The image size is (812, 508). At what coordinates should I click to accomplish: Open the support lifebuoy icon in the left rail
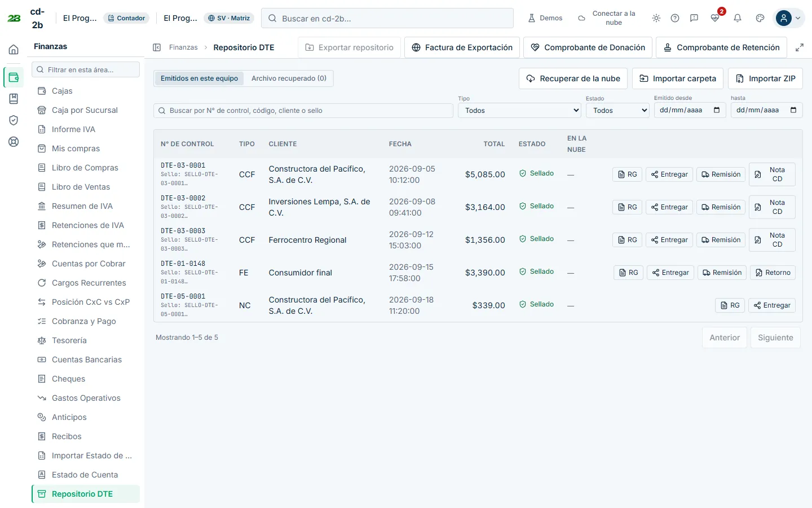[x=14, y=142]
